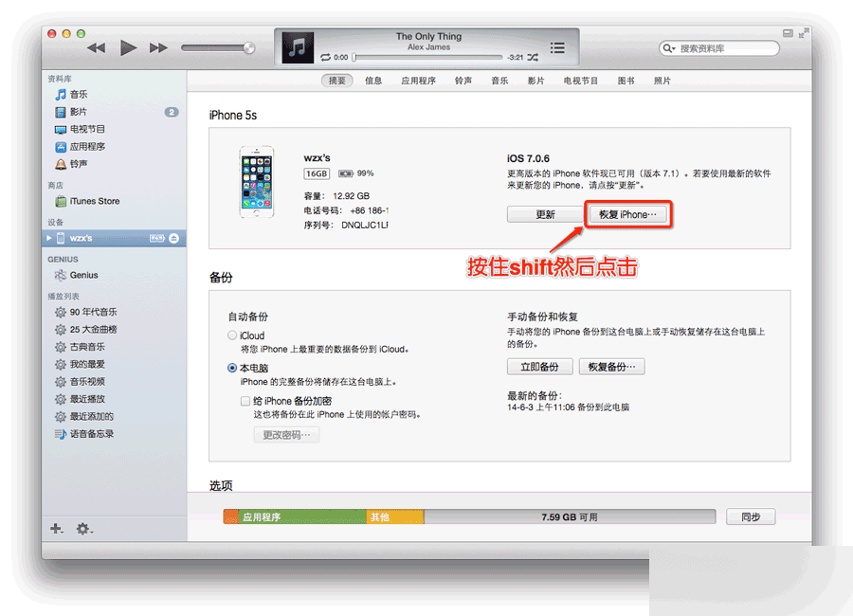
Task: Enable 给iPhone备份加密 encryption
Action: tap(244, 400)
